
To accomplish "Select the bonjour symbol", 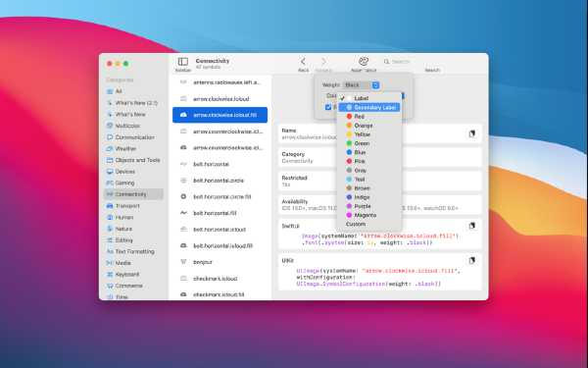I will [x=220, y=262].
